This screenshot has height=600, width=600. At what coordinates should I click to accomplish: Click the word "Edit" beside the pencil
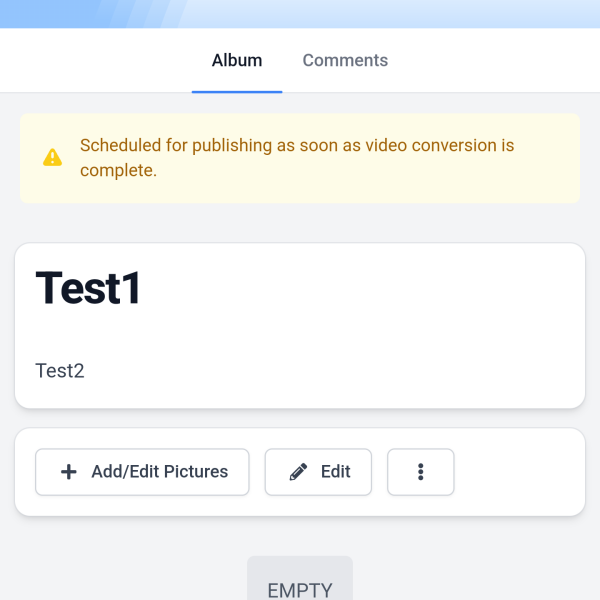click(335, 472)
